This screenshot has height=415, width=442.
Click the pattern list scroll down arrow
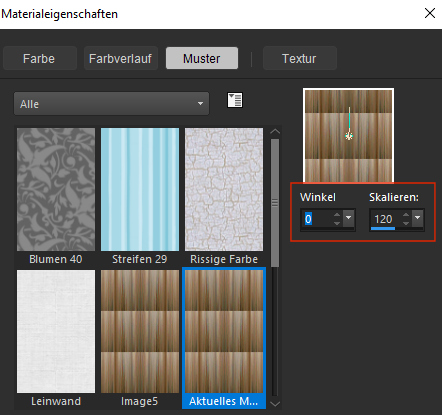point(275,404)
